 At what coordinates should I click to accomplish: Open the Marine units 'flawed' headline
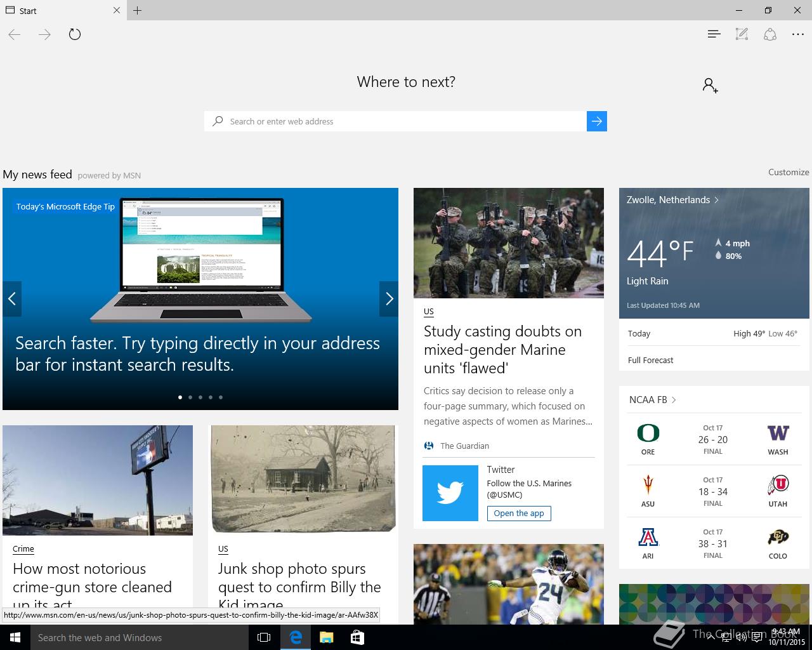[502, 350]
